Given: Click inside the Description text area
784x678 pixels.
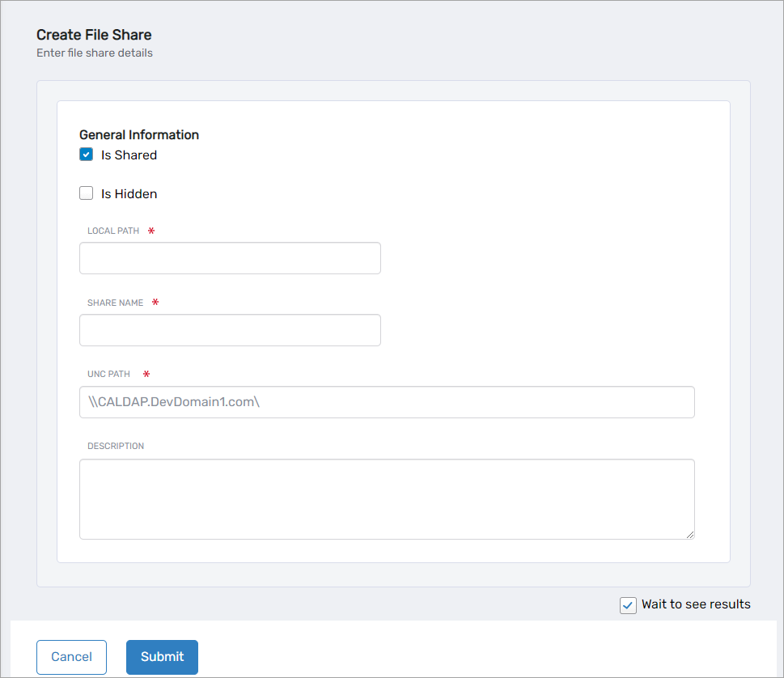Looking at the screenshot, I should [387, 498].
